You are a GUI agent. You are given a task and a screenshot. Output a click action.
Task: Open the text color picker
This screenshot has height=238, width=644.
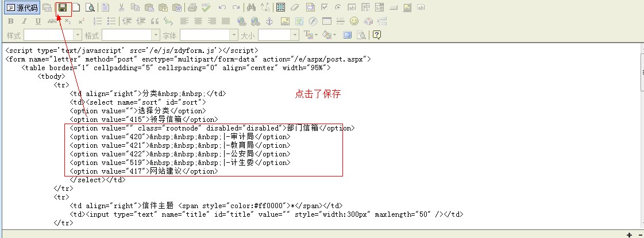tap(311, 35)
